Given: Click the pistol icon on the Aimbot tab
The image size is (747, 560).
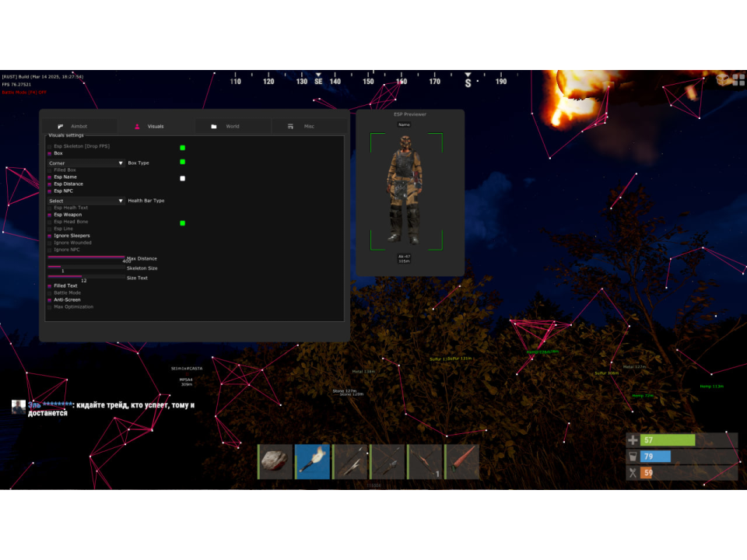Looking at the screenshot, I should (x=61, y=126).
